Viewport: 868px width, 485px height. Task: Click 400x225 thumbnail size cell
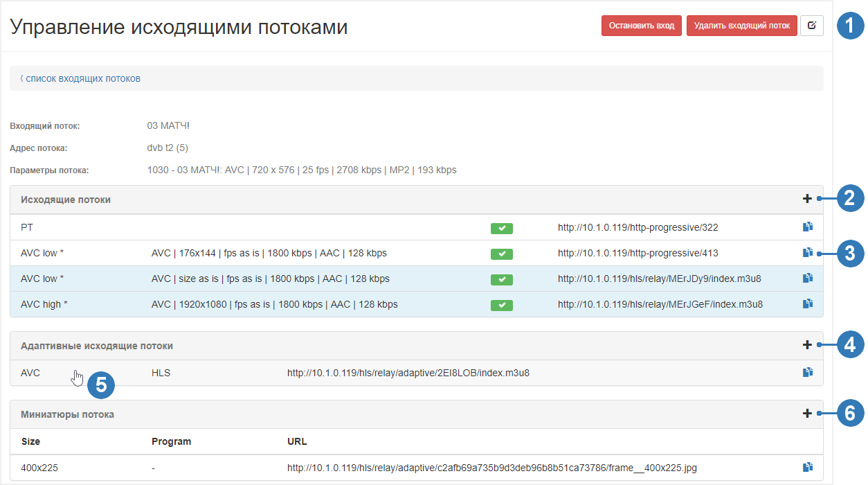pos(39,468)
